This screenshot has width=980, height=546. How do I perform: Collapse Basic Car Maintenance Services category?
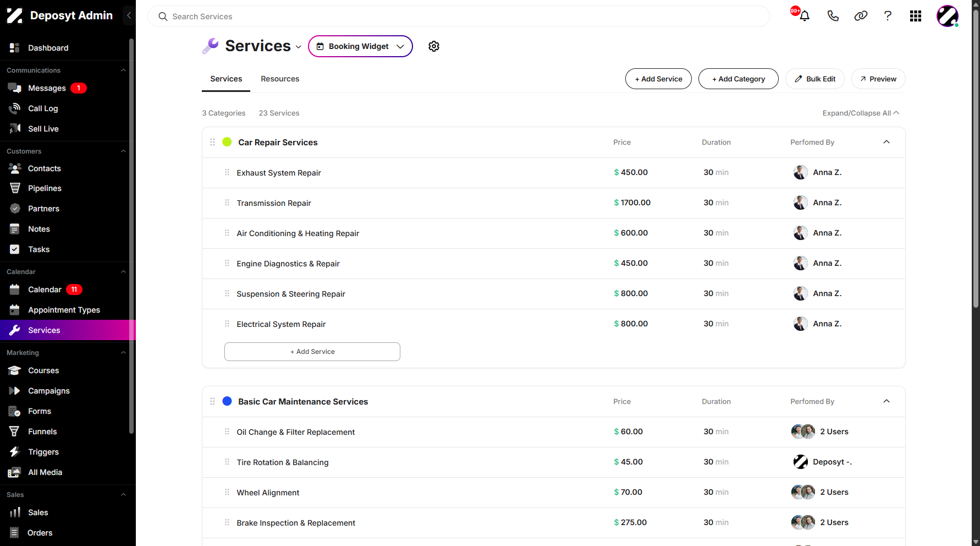tap(887, 401)
